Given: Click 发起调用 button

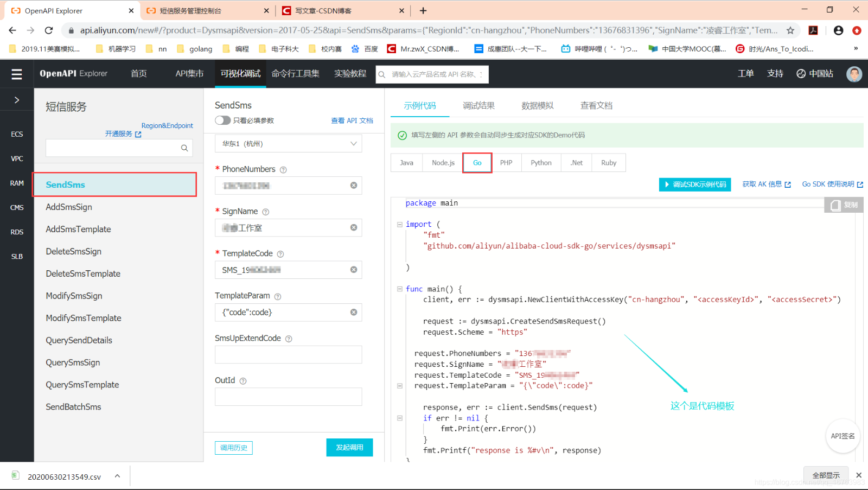Looking at the screenshot, I should click(349, 448).
